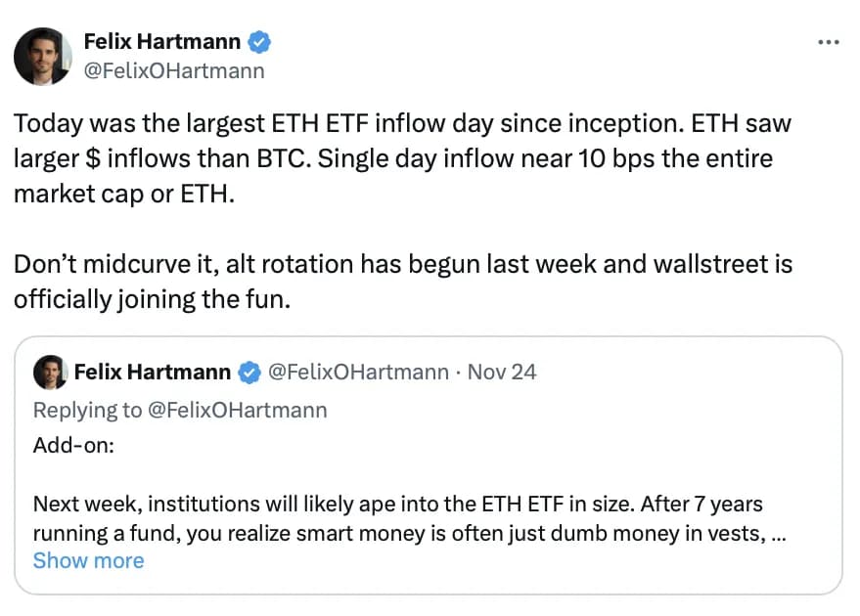This screenshot has width=860, height=616.
Task: Click the "Don't midcurve it" paragraph
Action: (401, 264)
